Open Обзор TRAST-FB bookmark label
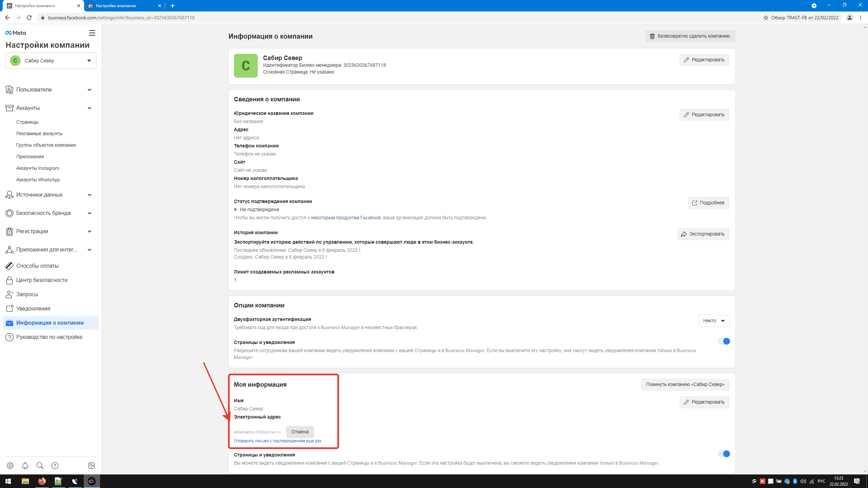 tap(805, 18)
